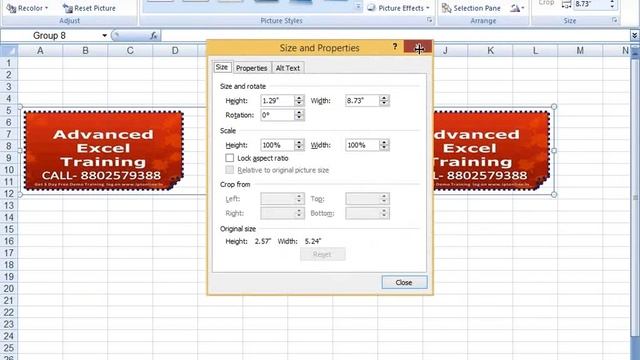The width and height of the screenshot is (640, 360).
Task: Click the Scale Width 100% field
Action: (x=362, y=145)
